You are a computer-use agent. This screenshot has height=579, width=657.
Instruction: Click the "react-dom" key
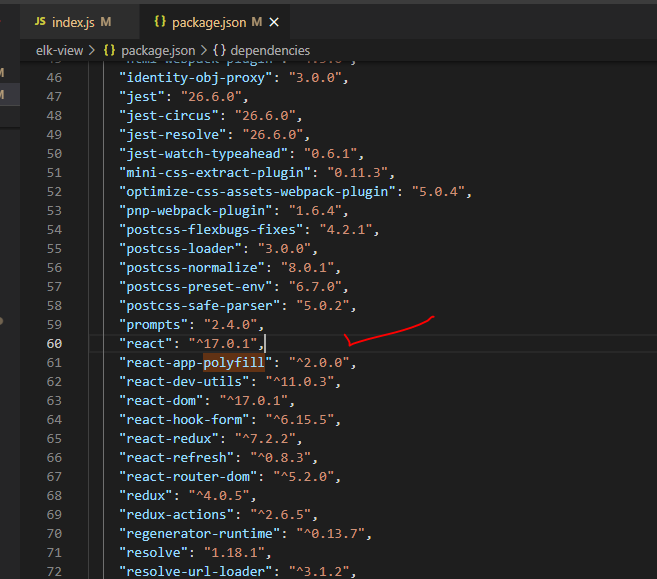tap(162, 401)
